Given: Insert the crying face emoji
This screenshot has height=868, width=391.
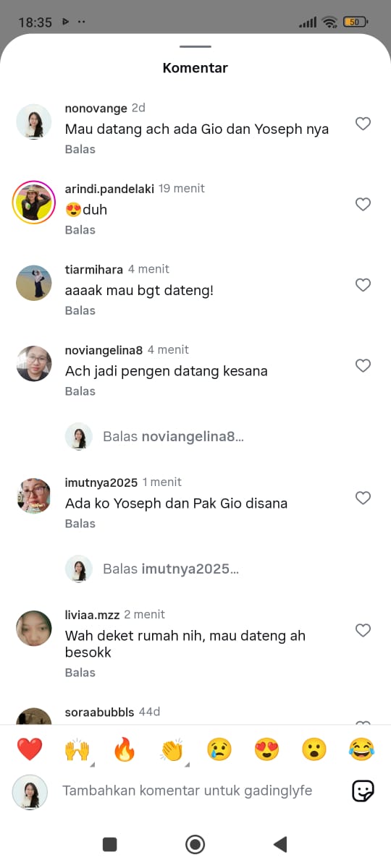Looking at the screenshot, I should coord(219,749).
